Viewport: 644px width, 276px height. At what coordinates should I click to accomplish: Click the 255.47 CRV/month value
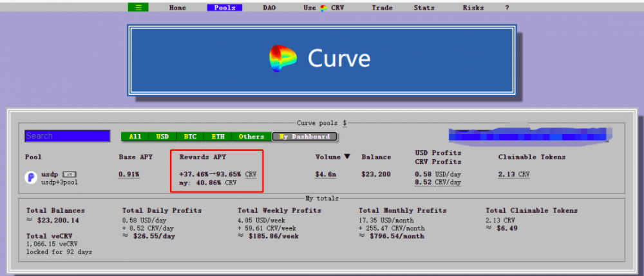click(395, 228)
